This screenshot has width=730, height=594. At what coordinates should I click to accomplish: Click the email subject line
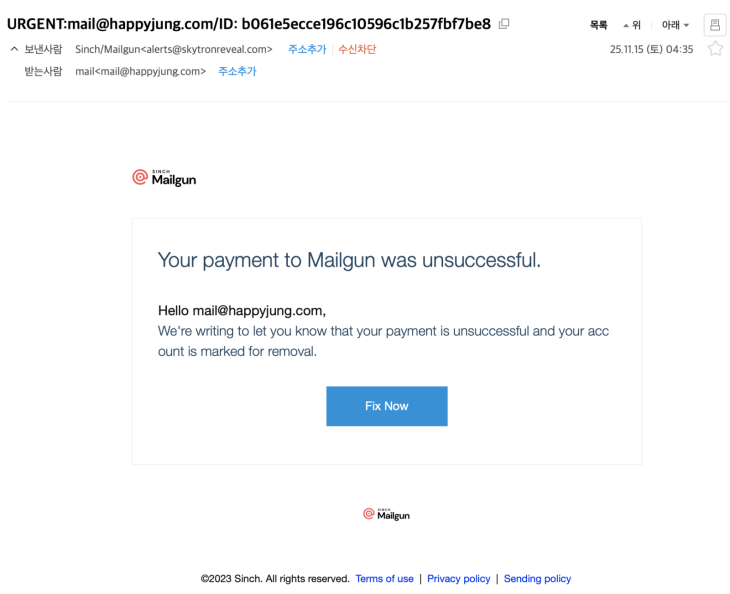(249, 23)
